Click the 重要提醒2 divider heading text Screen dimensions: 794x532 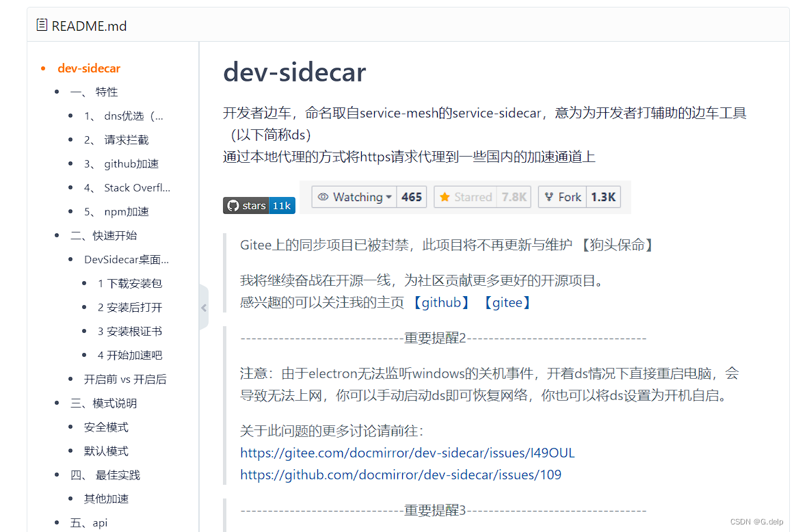point(435,338)
